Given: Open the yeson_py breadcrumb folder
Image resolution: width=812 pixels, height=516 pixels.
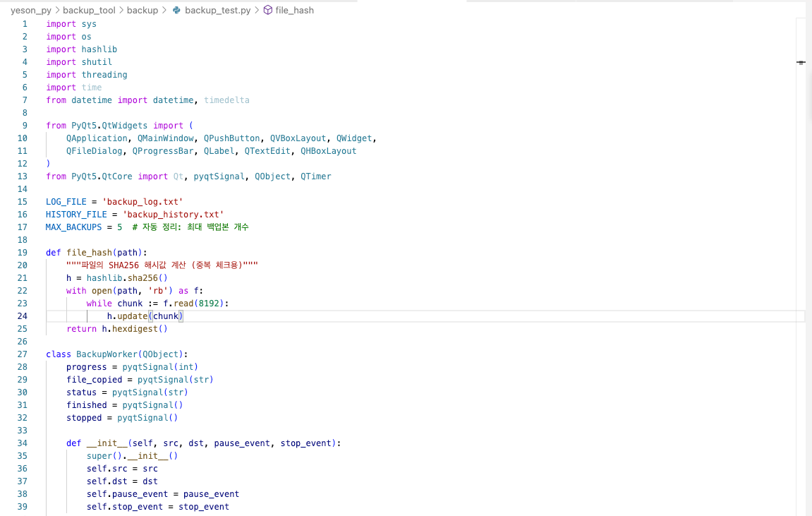Looking at the screenshot, I should (30, 11).
